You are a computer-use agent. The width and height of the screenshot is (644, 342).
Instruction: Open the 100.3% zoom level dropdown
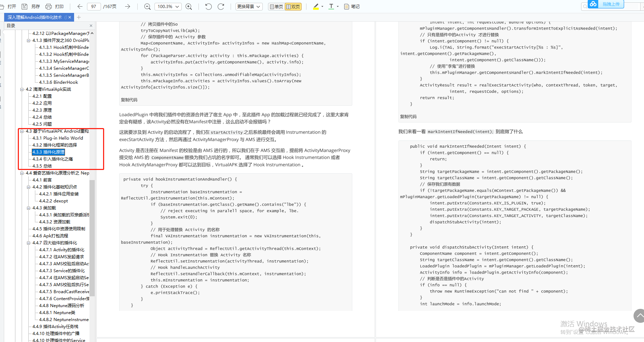coord(168,6)
